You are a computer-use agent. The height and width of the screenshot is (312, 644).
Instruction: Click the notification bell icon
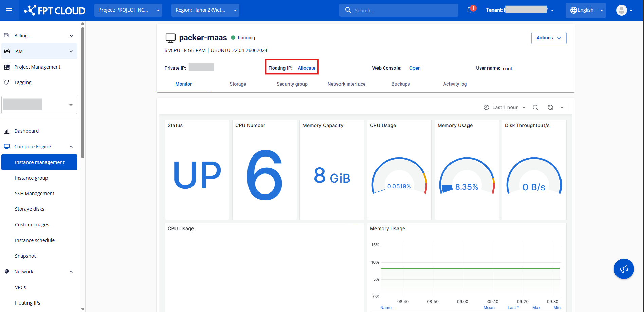470,10
